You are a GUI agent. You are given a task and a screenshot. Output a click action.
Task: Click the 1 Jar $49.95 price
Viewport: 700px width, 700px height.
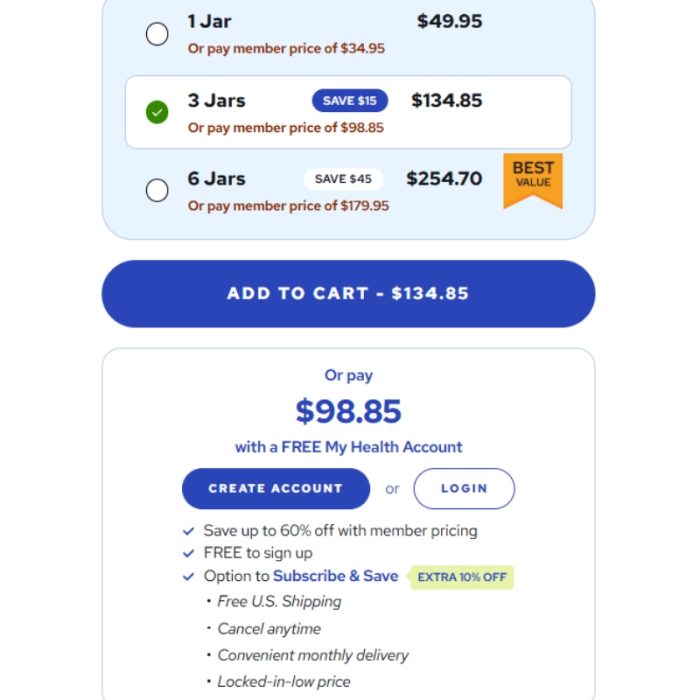pos(449,22)
